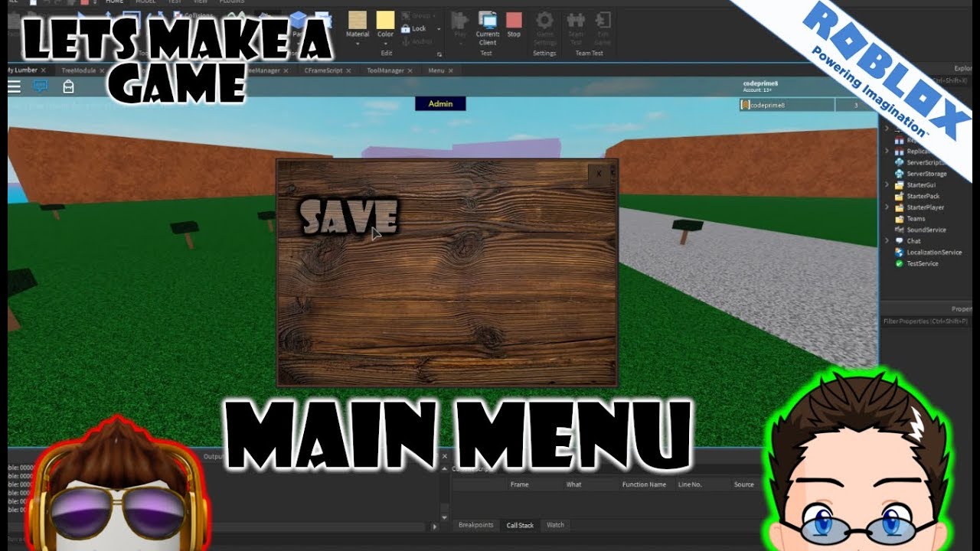Select Chat service in Explorer
Viewport: 980px width, 551px height.
click(907, 241)
